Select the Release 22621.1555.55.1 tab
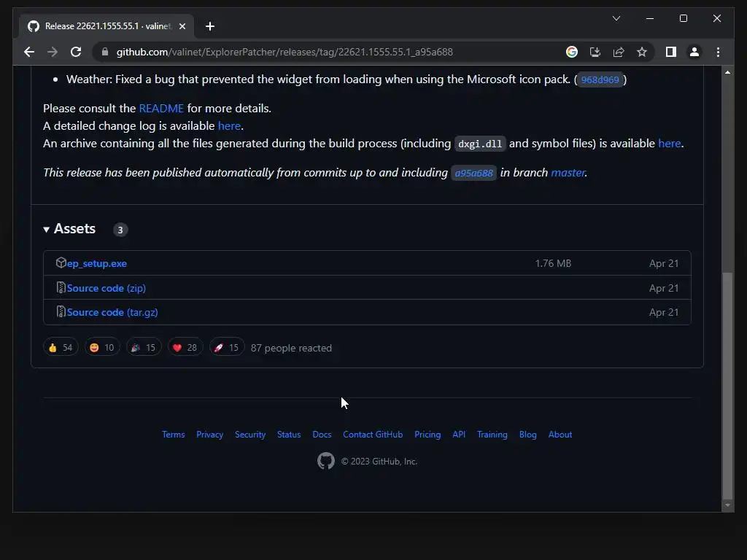The height and width of the screenshot is (560, 747). (x=107, y=26)
